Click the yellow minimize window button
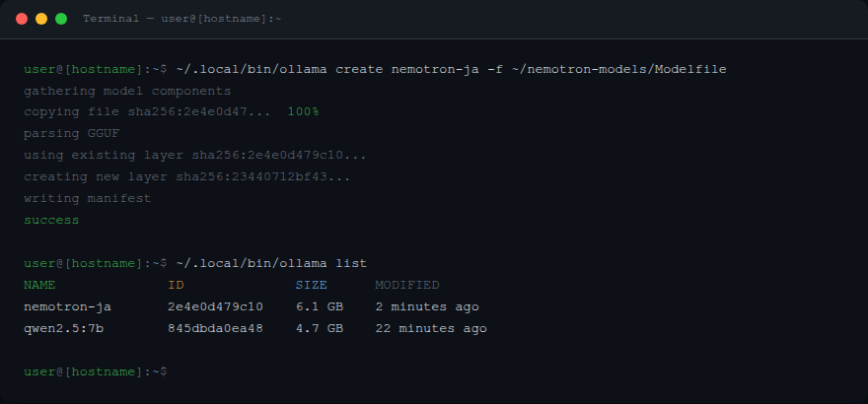The image size is (868, 404). point(41,19)
